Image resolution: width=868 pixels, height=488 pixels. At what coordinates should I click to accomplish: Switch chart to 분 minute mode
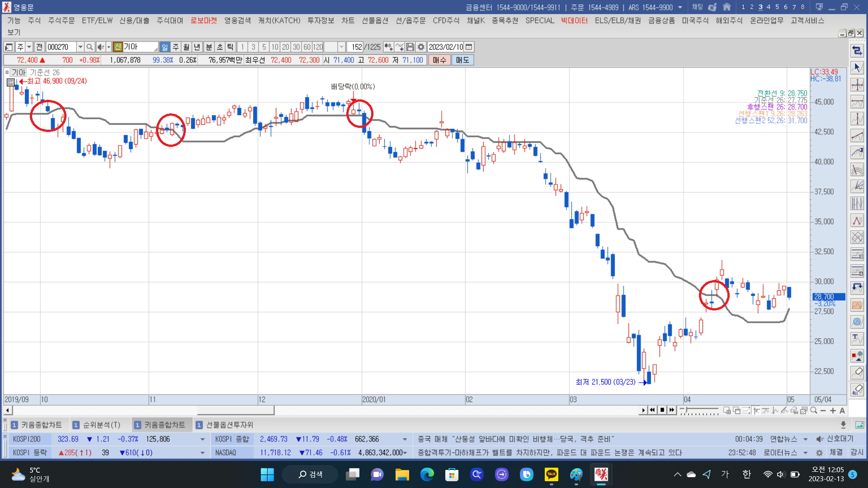coord(209,47)
